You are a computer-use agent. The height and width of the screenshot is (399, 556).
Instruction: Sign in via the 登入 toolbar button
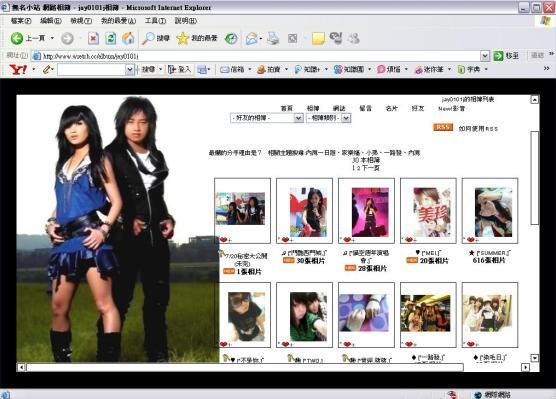[180, 70]
